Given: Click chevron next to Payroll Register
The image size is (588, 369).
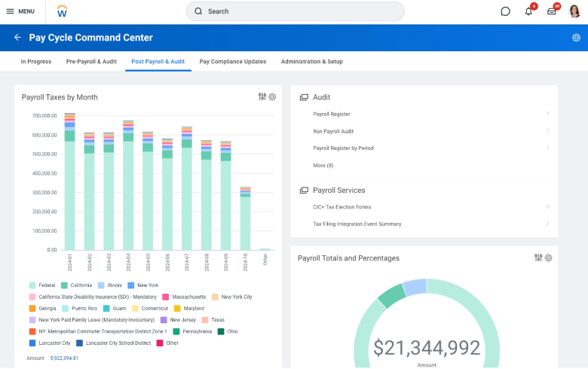Looking at the screenshot, I should [547, 114].
